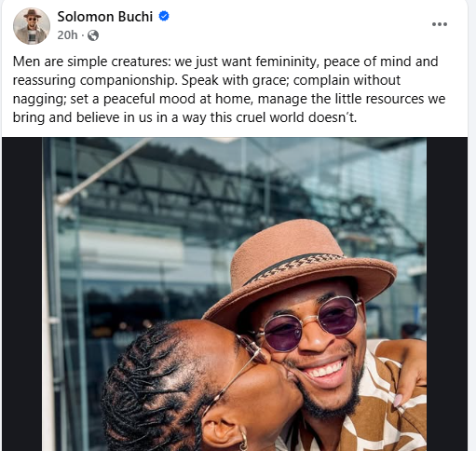The height and width of the screenshot is (451, 476).
Task: Click the 20h post timestamp
Action: tap(67, 35)
